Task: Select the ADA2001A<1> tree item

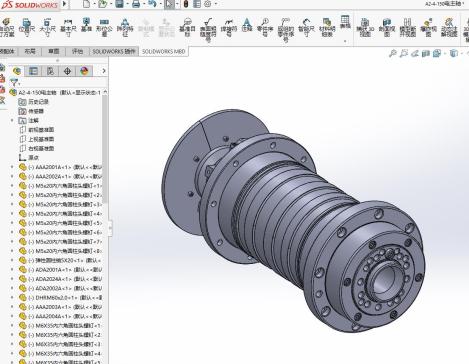Action: tap(61, 269)
